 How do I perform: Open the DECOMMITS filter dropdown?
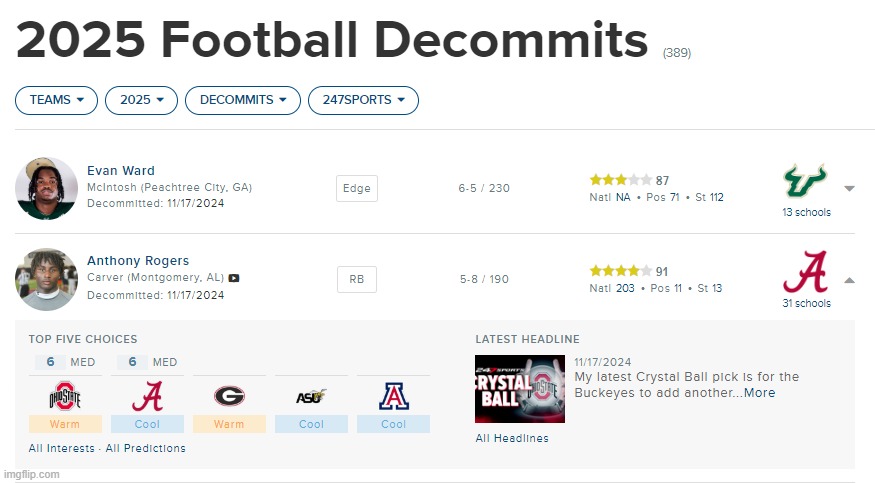(243, 100)
